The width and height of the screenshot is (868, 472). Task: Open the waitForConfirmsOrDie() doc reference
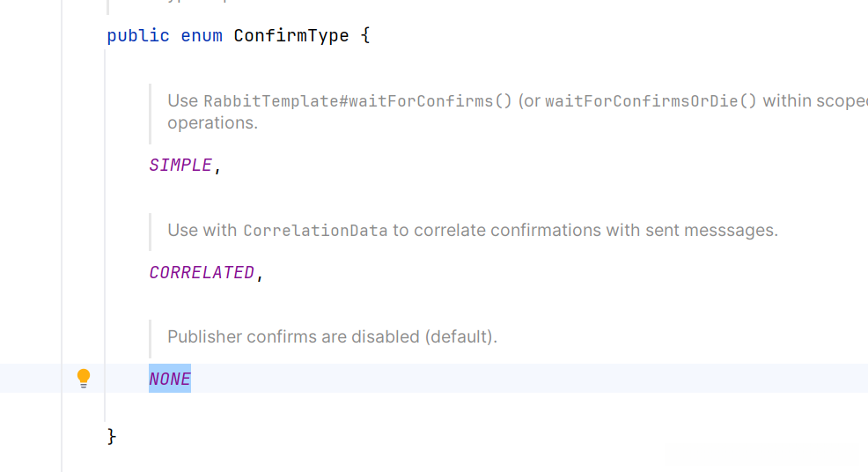[x=651, y=101]
